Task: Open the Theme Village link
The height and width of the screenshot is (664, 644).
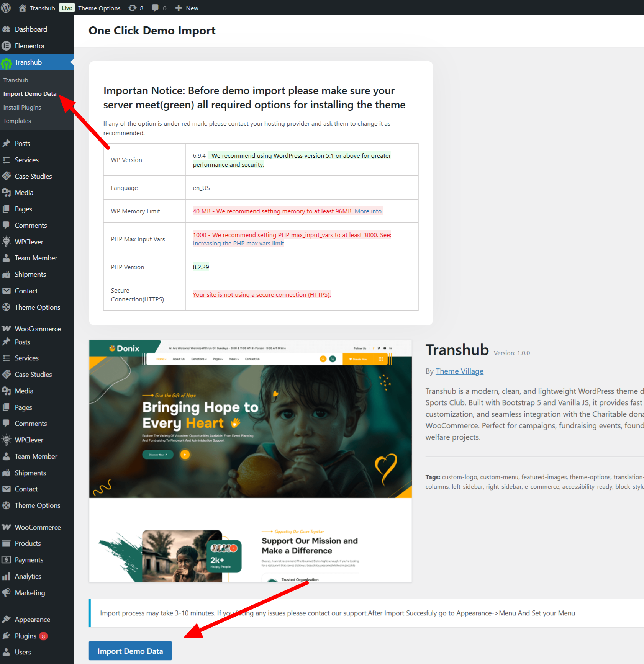Action: point(459,371)
